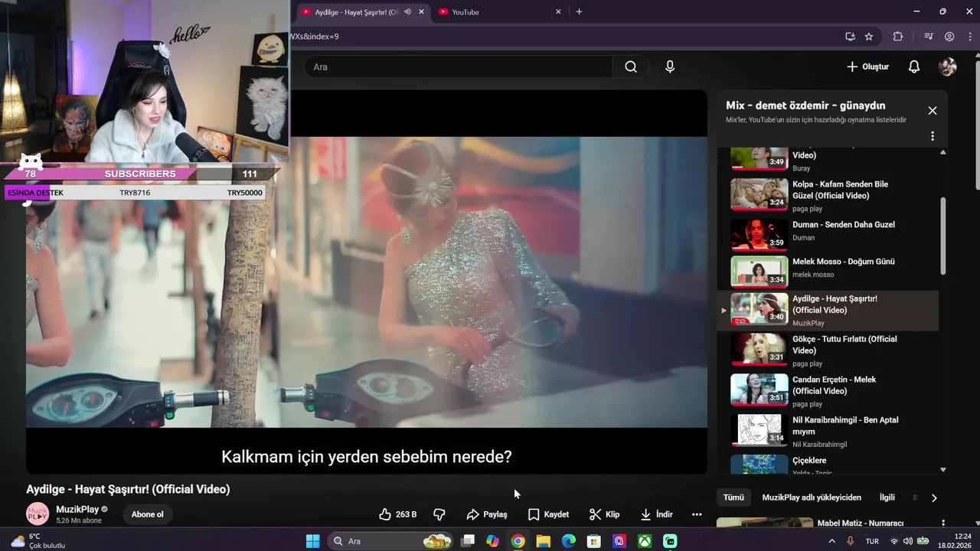This screenshot has width=980, height=551.
Task: Show hidden system tray icons
Action: pyautogui.click(x=831, y=541)
